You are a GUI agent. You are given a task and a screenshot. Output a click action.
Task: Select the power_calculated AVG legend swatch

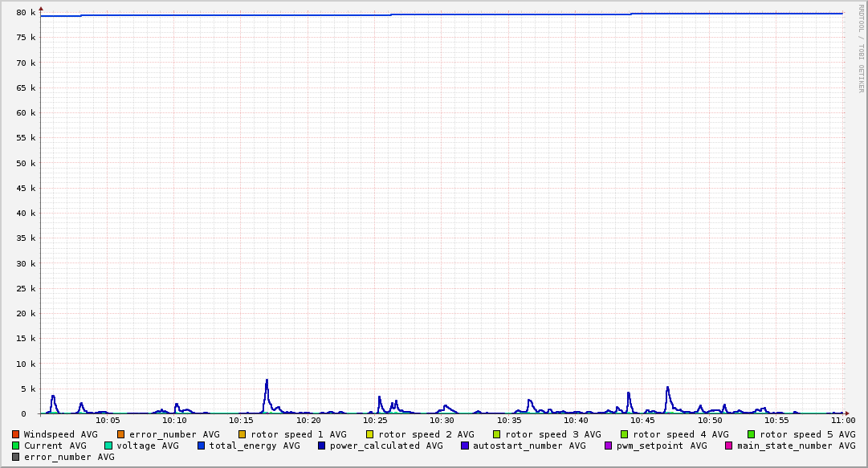pyautogui.click(x=322, y=446)
